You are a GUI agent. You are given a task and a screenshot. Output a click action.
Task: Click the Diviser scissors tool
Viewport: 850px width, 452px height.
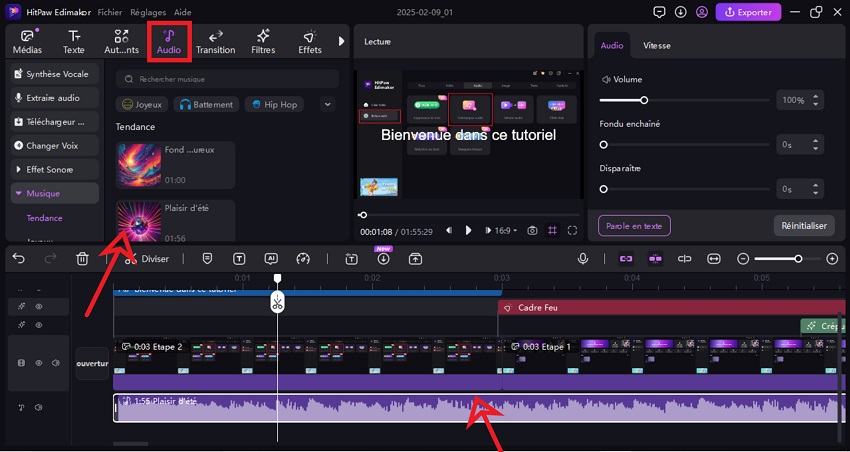pos(146,259)
